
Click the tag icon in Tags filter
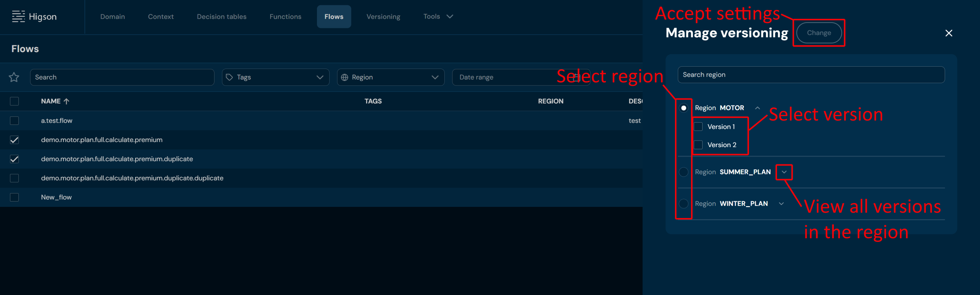click(229, 77)
